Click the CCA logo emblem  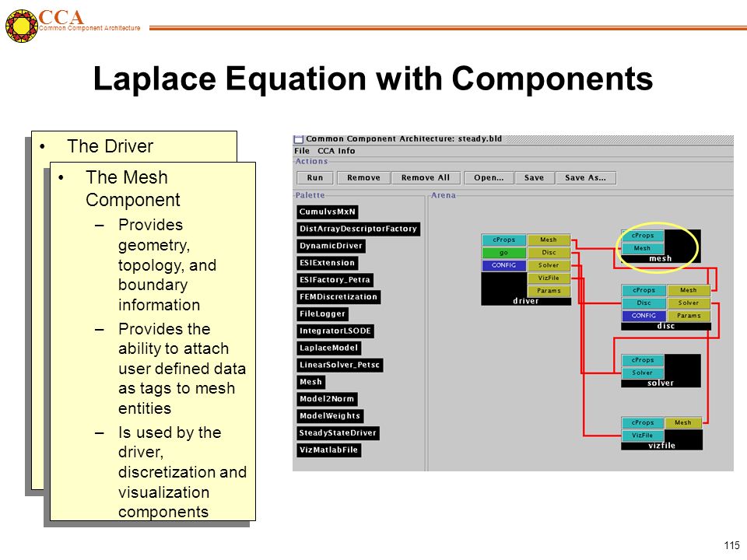coord(22,26)
